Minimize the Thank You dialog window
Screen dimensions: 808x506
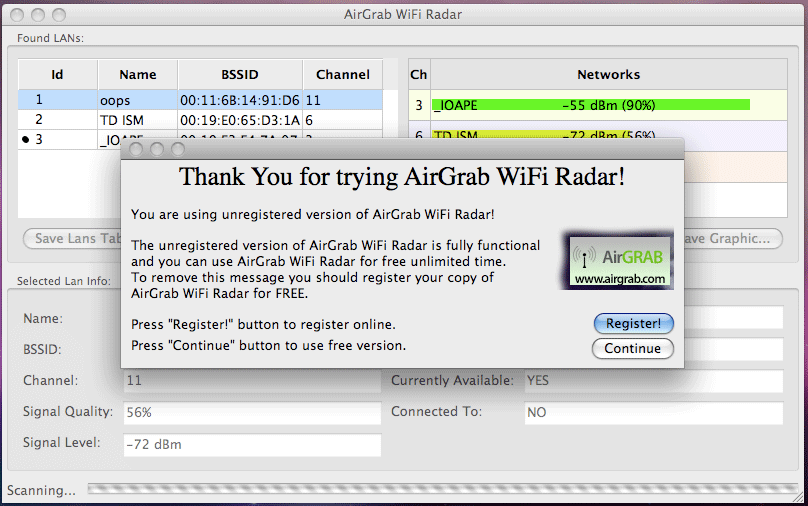tap(157, 149)
